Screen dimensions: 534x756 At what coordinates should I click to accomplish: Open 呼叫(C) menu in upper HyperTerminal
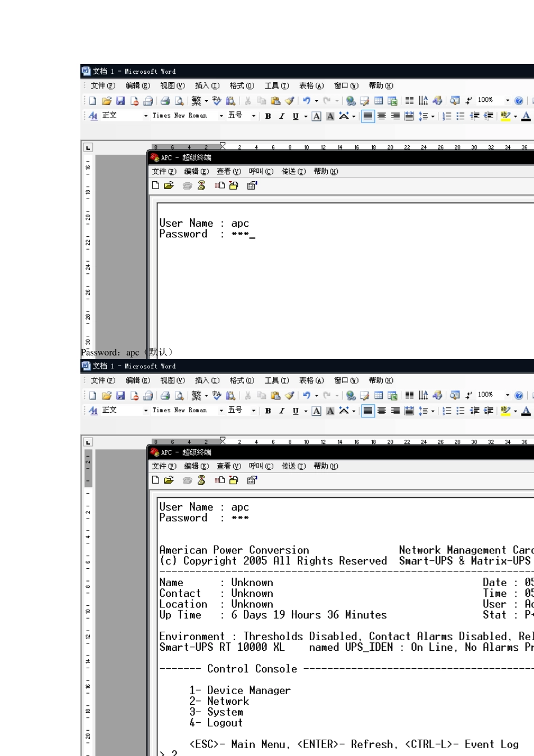tap(261, 172)
